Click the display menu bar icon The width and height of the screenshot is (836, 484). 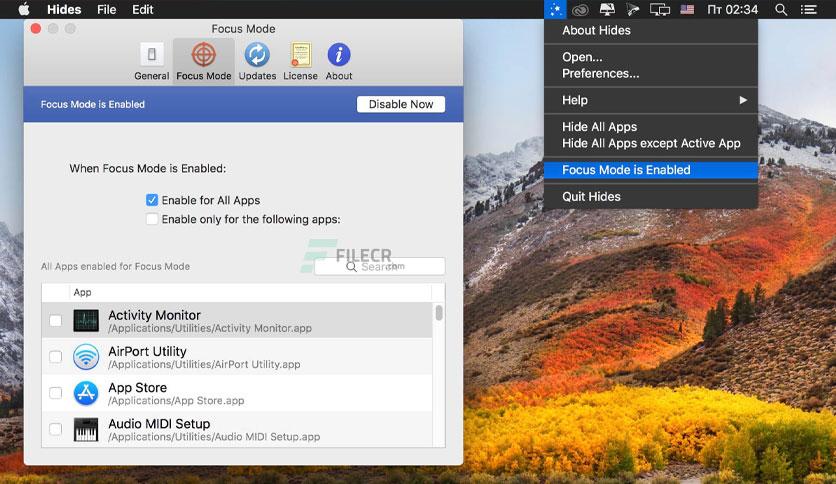[x=607, y=9]
